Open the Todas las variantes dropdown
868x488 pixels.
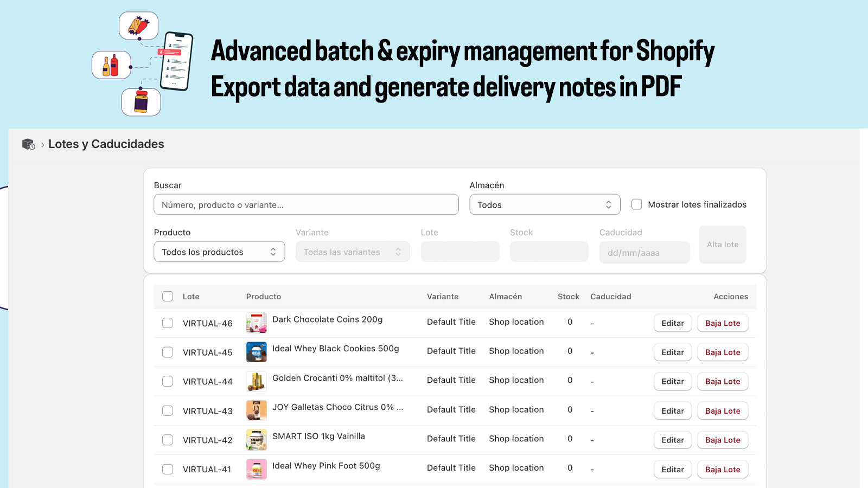tap(353, 252)
